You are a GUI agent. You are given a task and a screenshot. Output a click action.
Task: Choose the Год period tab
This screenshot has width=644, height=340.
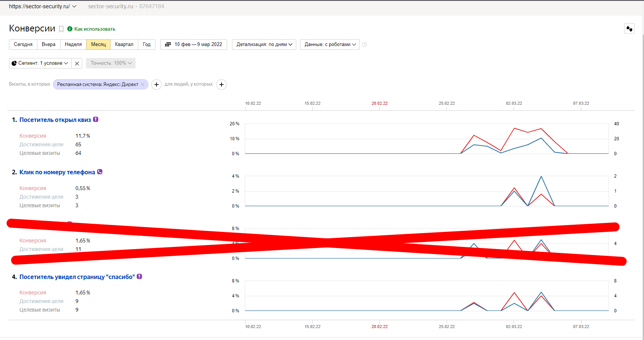point(146,45)
